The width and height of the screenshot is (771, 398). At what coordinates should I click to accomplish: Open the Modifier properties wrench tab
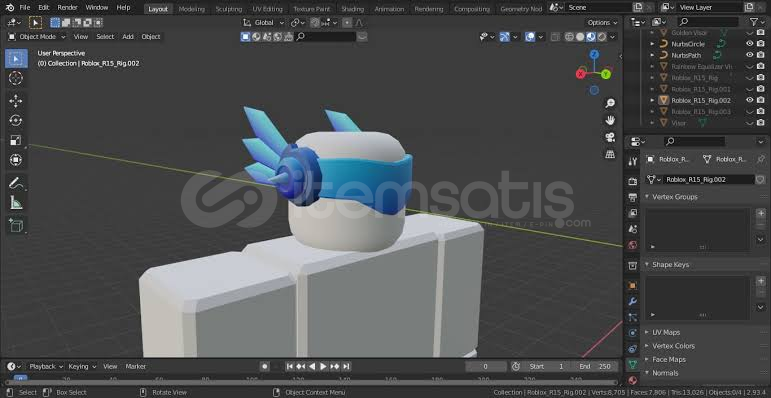[632, 301]
